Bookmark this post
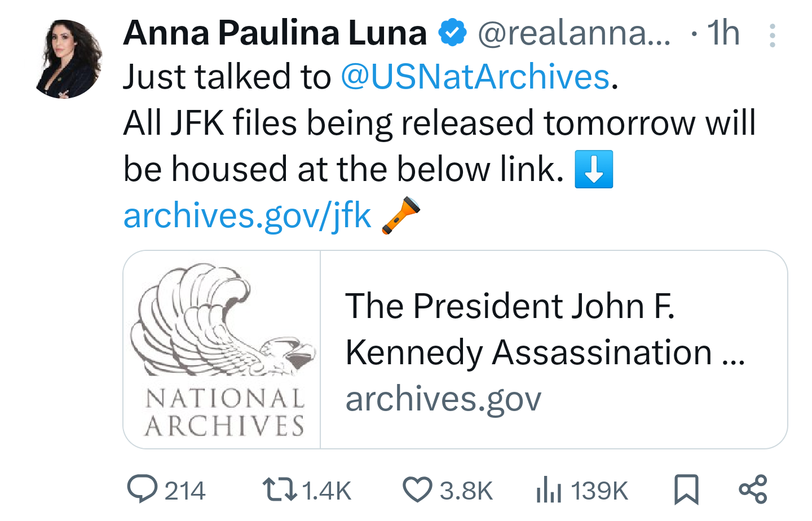The height and width of the screenshot is (521, 812). tap(686, 489)
